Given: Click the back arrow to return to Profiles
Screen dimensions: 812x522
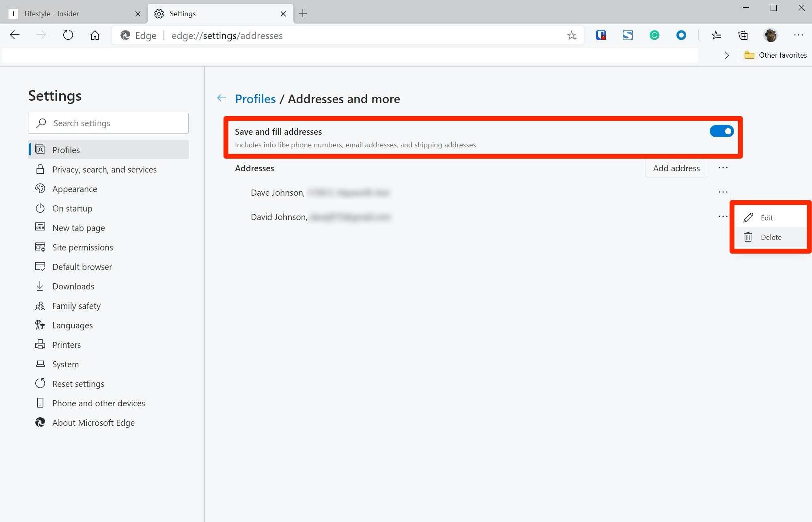Looking at the screenshot, I should pos(221,98).
